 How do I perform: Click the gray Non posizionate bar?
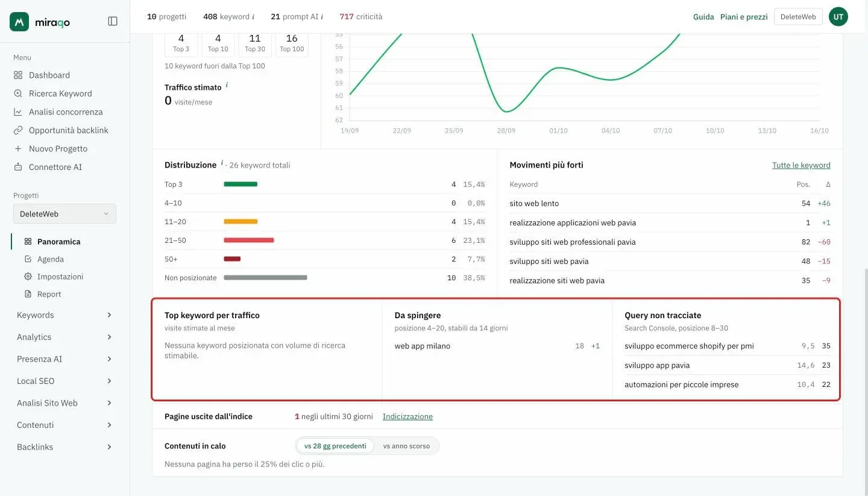click(x=265, y=278)
